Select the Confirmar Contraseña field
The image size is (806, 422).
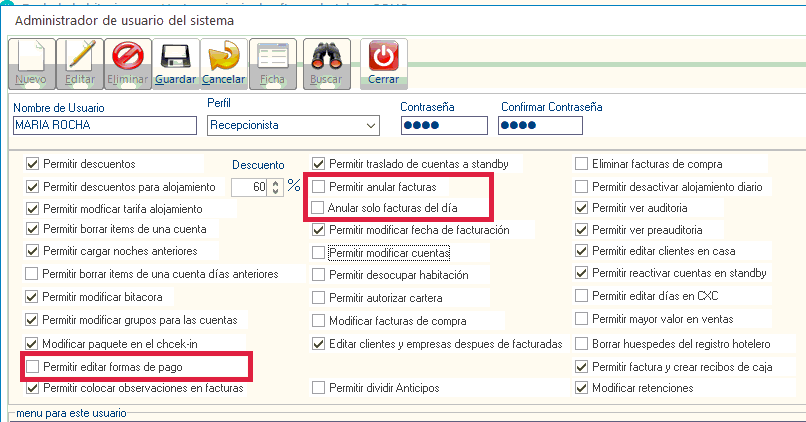[541, 126]
